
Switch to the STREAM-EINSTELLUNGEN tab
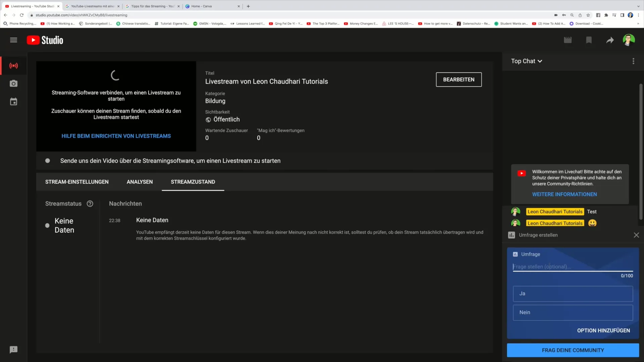coord(76,182)
